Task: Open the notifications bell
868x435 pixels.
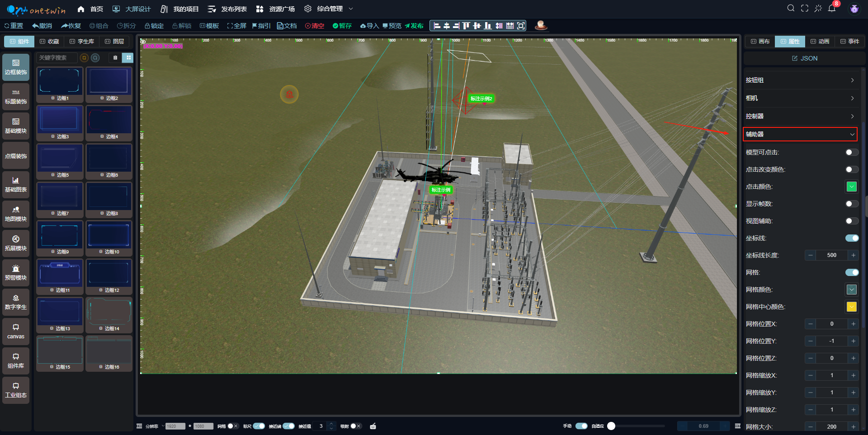Action: coord(831,9)
